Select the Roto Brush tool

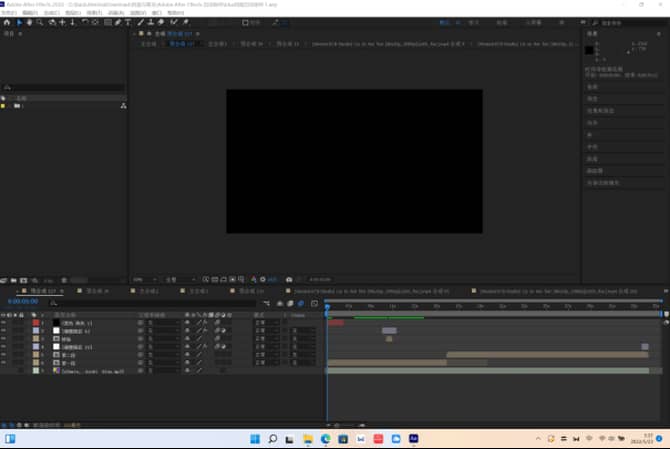173,22
